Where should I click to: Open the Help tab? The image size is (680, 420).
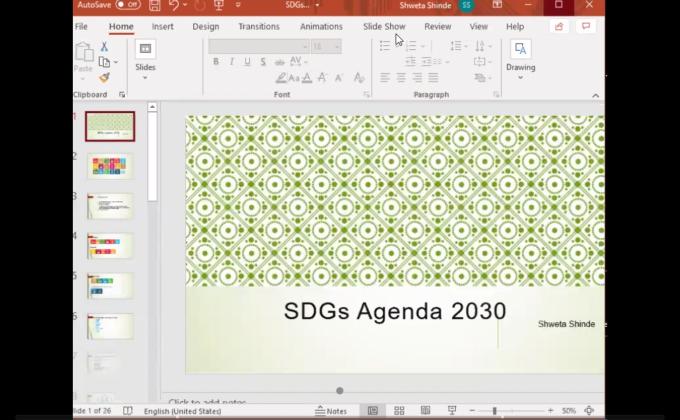[515, 26]
